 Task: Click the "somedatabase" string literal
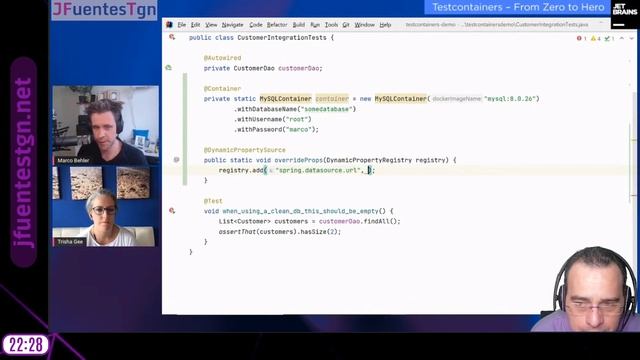[x=327, y=109]
